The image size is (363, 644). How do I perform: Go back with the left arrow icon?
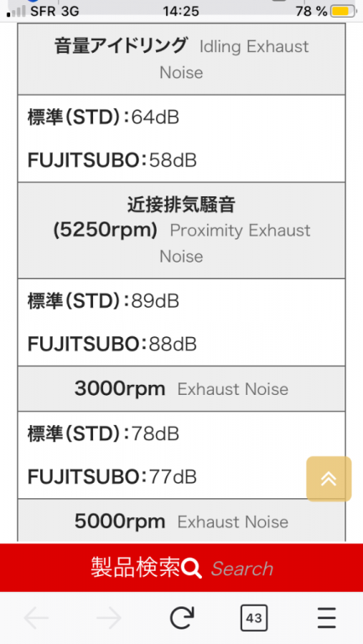click(36, 618)
